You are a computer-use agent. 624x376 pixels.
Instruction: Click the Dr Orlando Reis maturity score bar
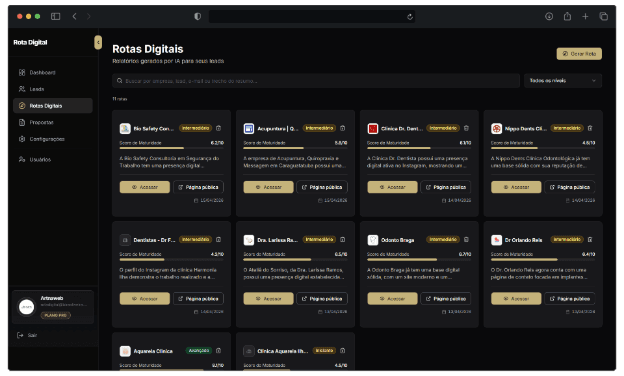[543, 259]
